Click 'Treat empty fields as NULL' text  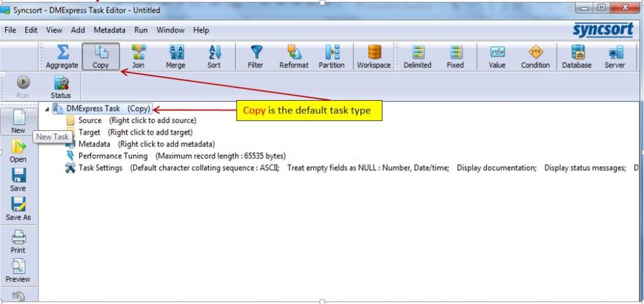click(330, 168)
